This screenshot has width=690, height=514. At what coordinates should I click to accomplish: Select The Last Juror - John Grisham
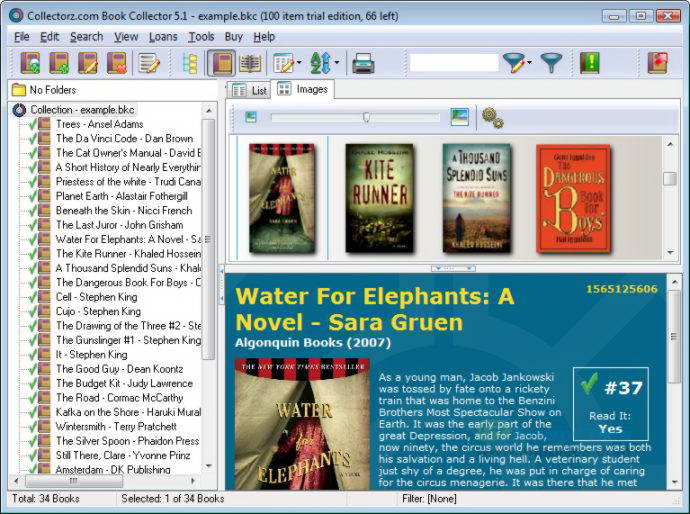(x=119, y=225)
